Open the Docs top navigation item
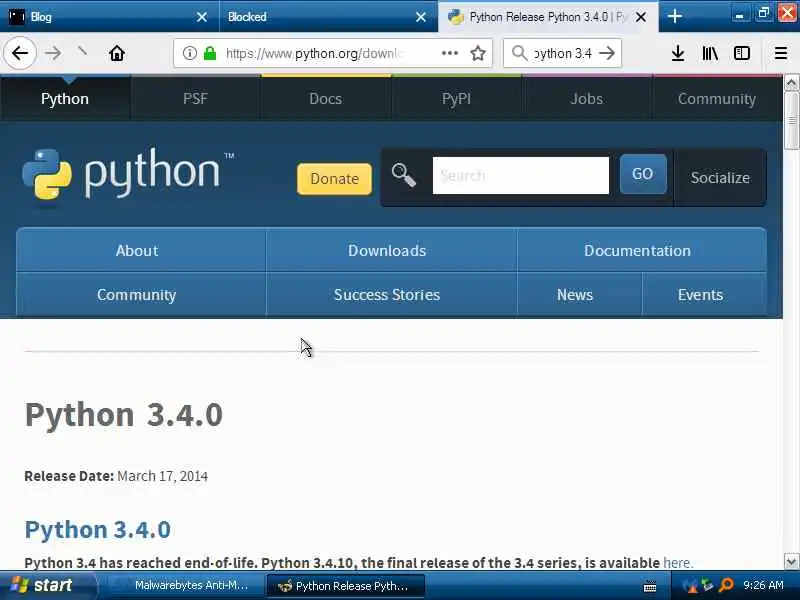Viewport: 800px width, 600px height. tap(326, 98)
